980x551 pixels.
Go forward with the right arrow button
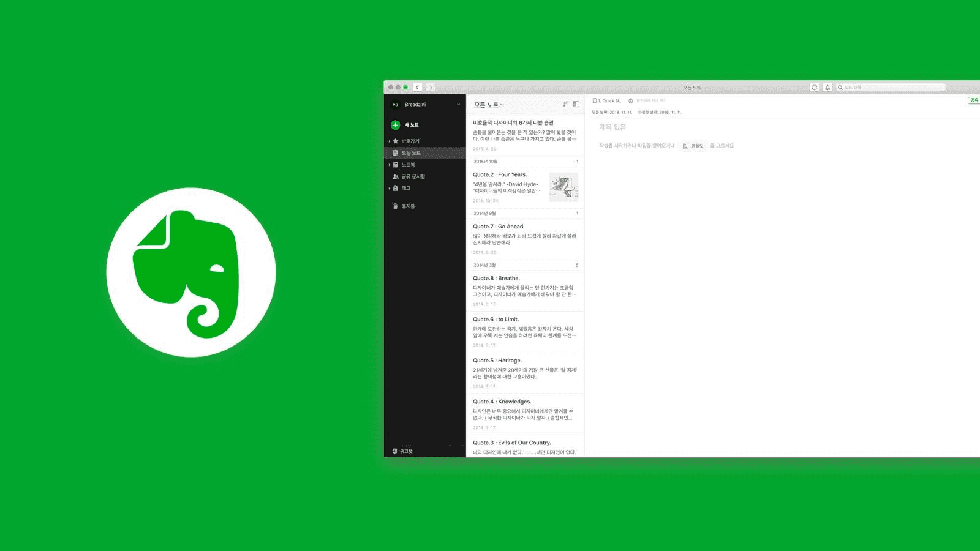pos(431,88)
